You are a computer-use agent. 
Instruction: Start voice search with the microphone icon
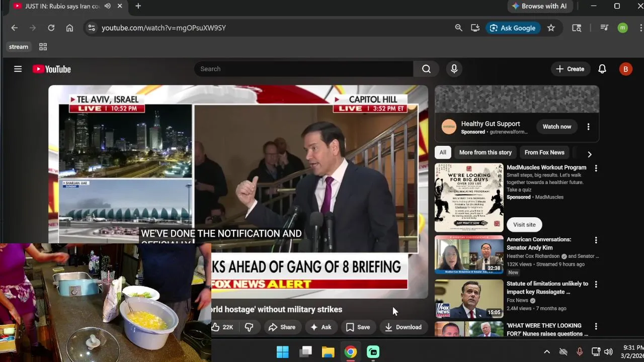coord(454,69)
